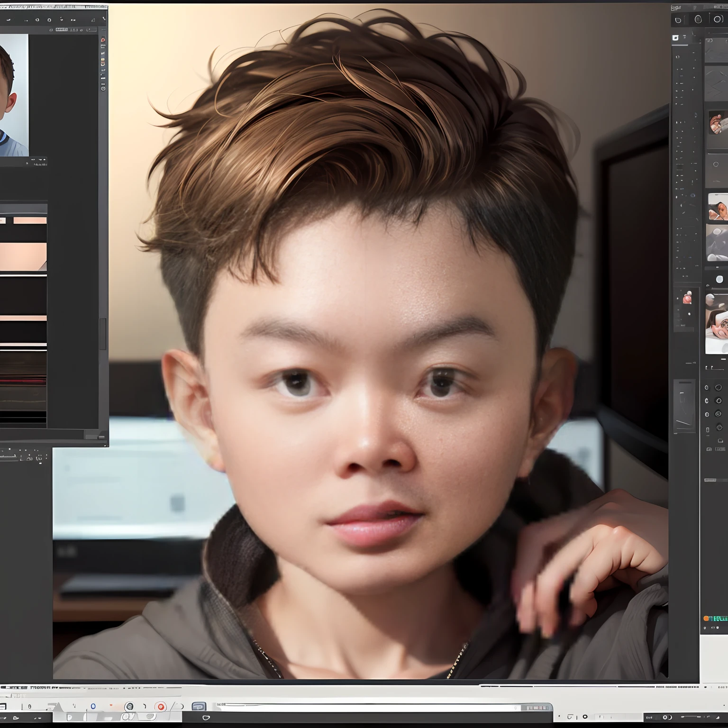728x728 pixels.
Task: Click the circle icon at bottom of left icon strip
Action: click(103, 88)
